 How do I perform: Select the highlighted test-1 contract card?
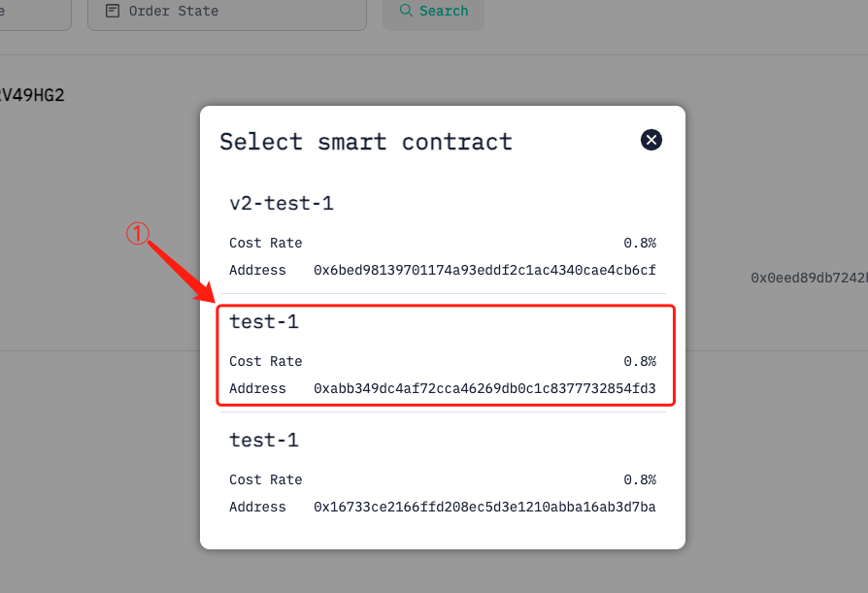pyautogui.click(x=444, y=354)
